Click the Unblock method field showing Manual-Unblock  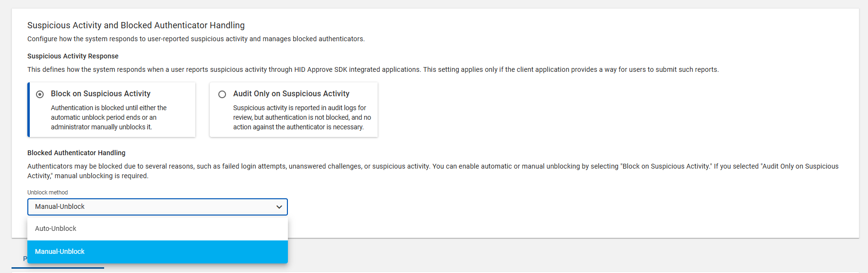(x=144, y=207)
